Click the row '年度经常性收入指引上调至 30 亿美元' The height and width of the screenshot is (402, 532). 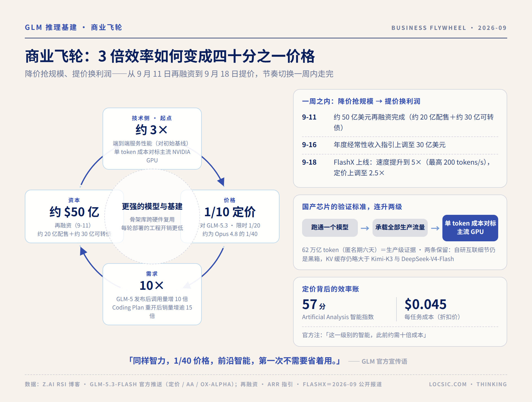389,145
